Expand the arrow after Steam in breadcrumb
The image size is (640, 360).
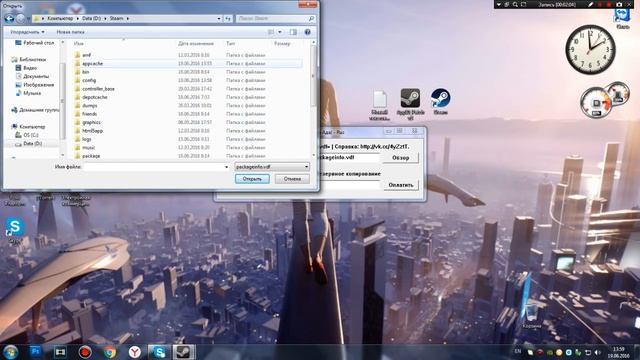127,18
